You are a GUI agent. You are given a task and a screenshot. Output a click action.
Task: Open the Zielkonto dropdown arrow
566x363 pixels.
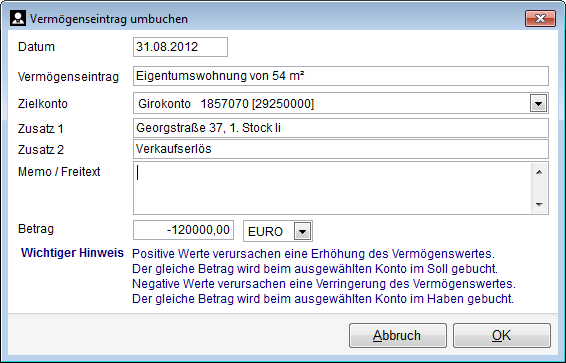pos(538,104)
